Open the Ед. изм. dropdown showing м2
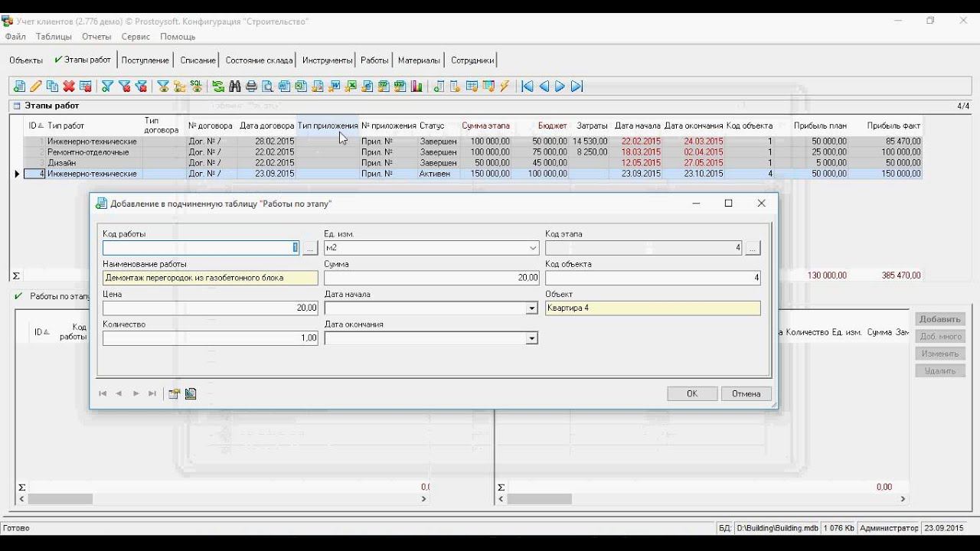The image size is (980, 551). [533, 248]
